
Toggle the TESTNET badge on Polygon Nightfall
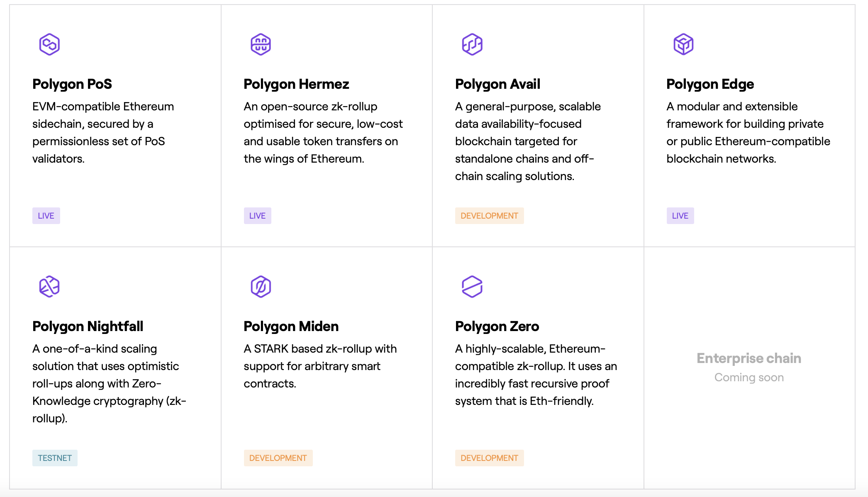[55, 458]
